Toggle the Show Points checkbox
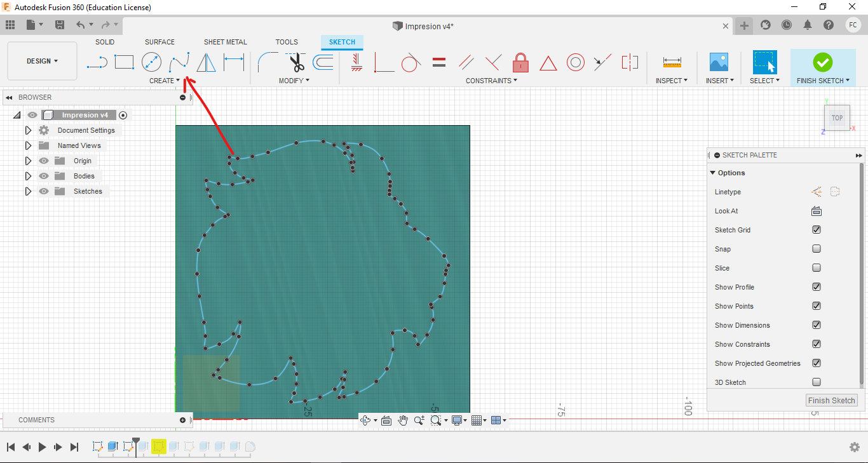This screenshot has width=868, height=463. coord(817,306)
